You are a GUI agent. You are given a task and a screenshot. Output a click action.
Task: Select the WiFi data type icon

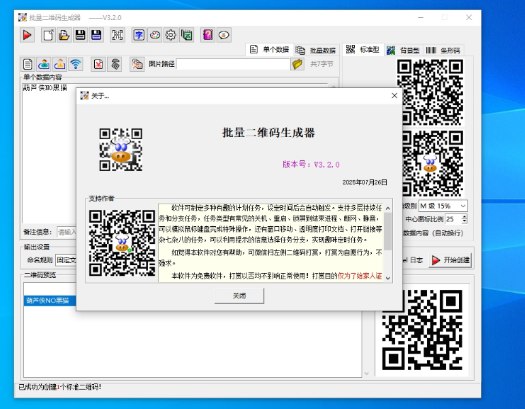76,64
